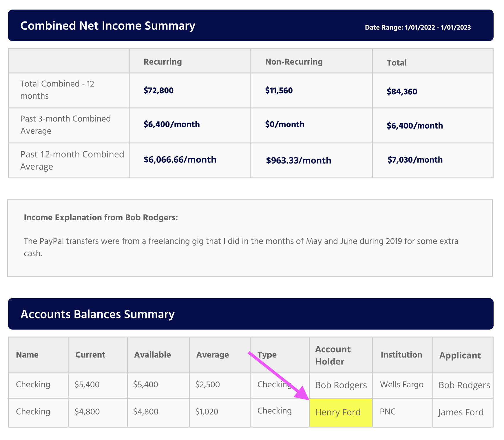Click the Current column header
Image resolution: width=504 pixels, height=440 pixels.
click(90, 355)
